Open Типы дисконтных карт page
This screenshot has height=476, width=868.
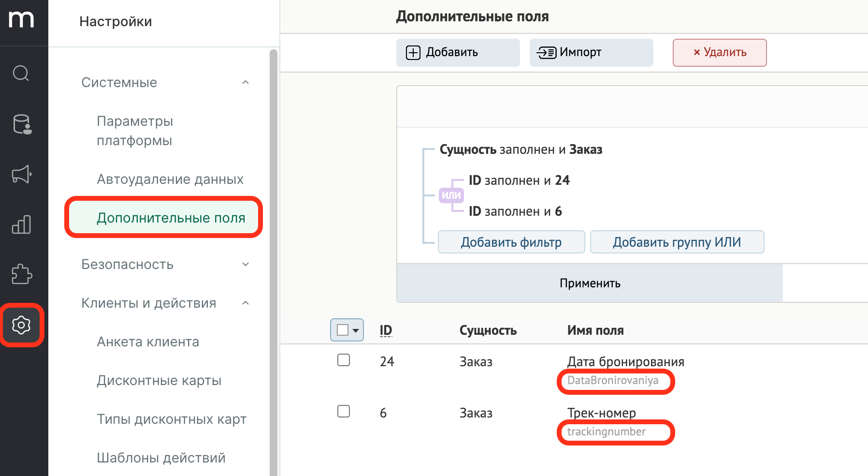pos(172,419)
